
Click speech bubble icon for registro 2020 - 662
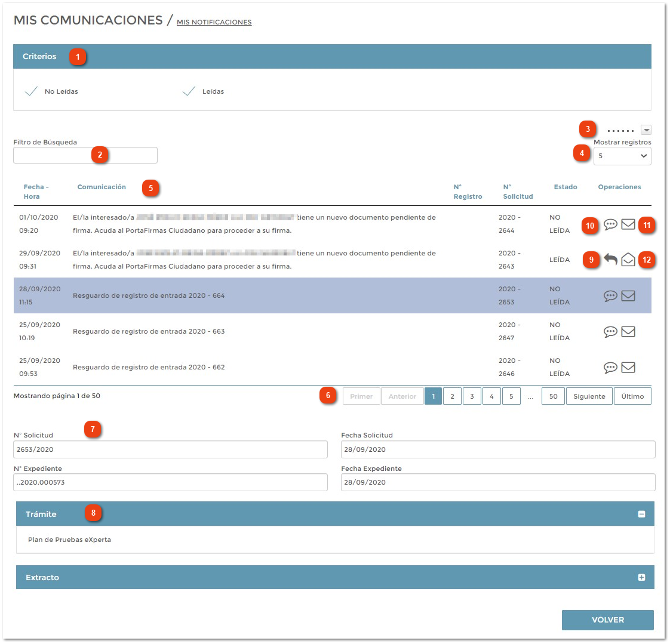pos(610,367)
